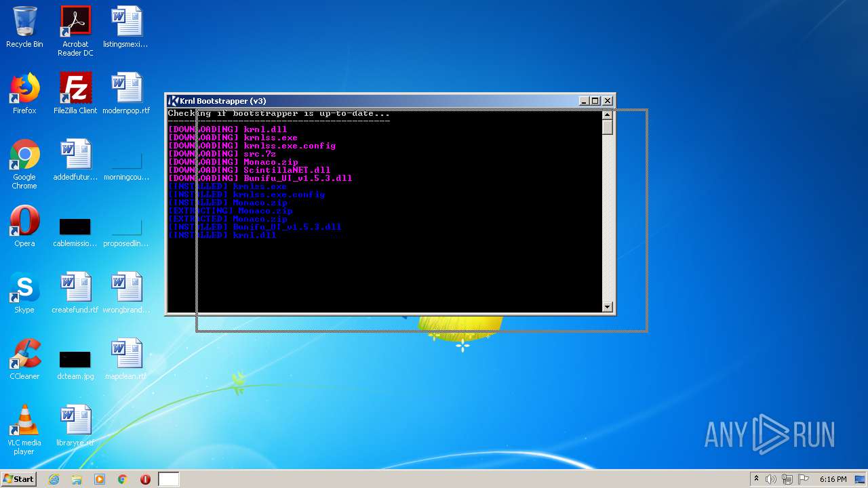Screen dimensions: 868x488
Task: Open Windows Media Player taskbar icon
Action: [100, 479]
